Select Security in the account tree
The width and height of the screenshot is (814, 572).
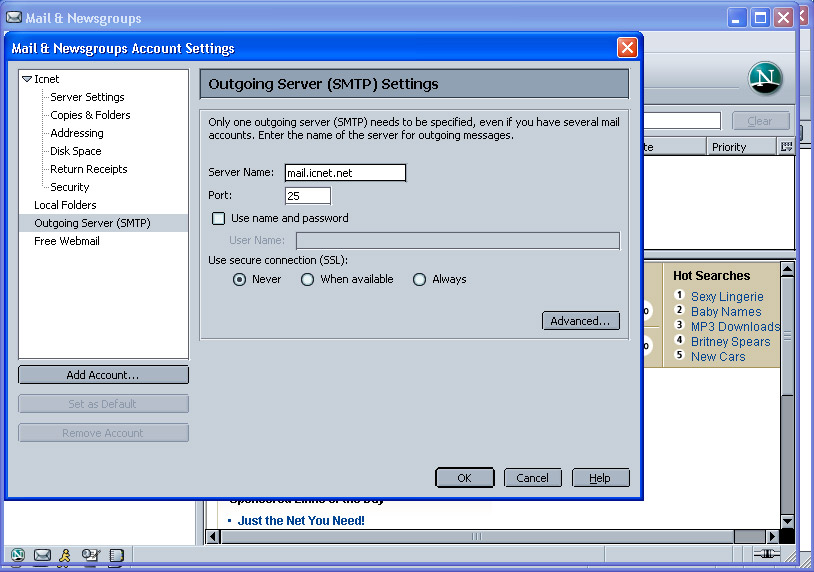coord(70,187)
